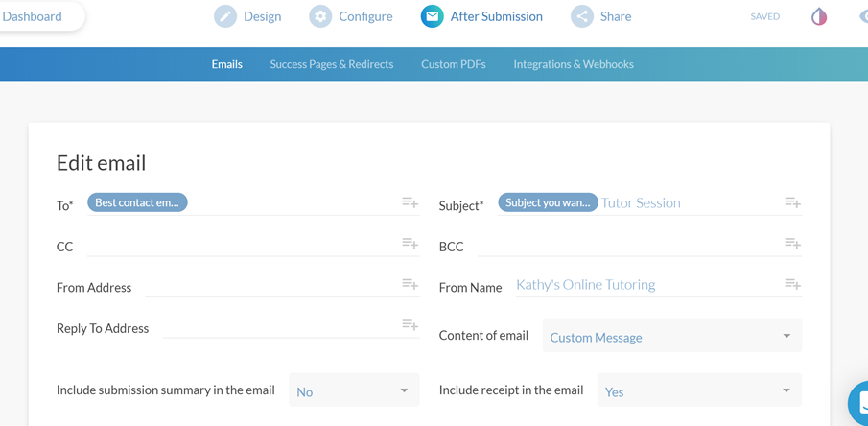Click insert-field icon in Subject row
Screen dimensions: 868x426
pos(793,202)
